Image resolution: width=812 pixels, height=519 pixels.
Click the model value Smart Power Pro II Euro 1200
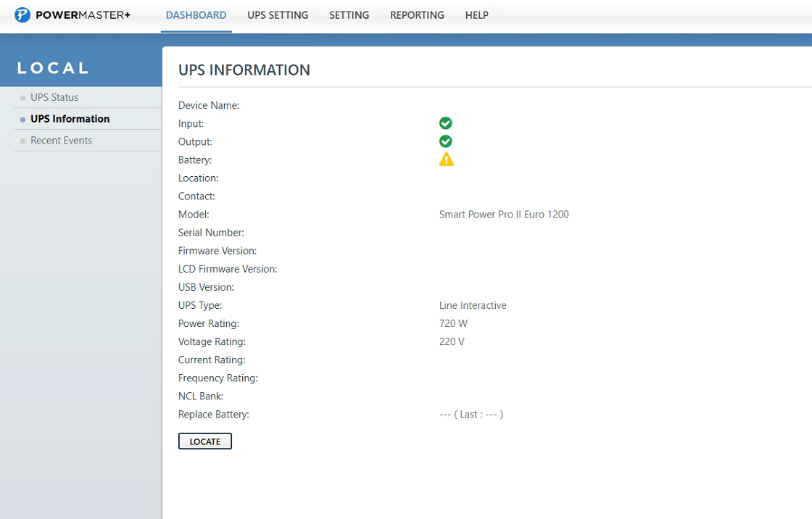point(504,215)
